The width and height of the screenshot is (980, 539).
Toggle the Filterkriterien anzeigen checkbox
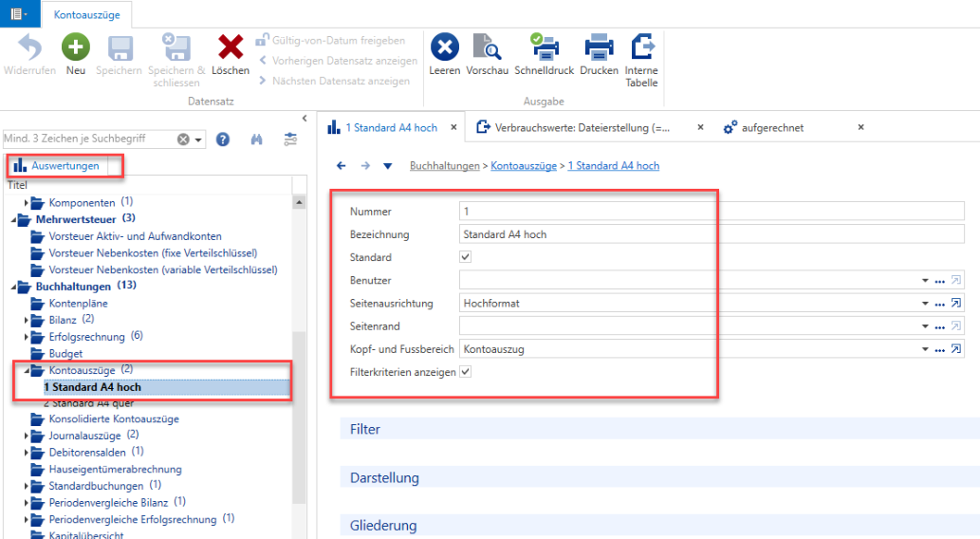click(x=465, y=372)
